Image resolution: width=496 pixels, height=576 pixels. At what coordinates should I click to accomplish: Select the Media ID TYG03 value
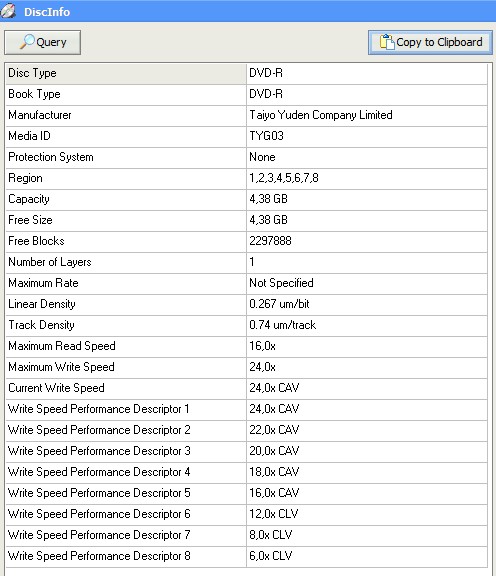[266, 136]
